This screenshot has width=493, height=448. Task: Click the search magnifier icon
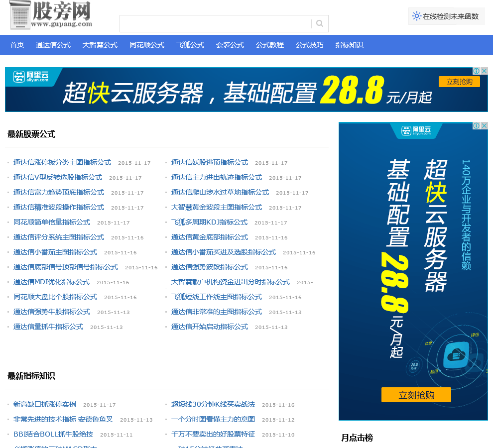pyautogui.click(x=319, y=23)
